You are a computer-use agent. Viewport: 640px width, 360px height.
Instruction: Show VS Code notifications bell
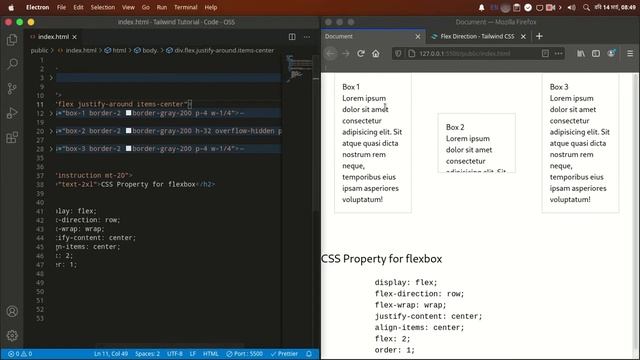coord(309,354)
